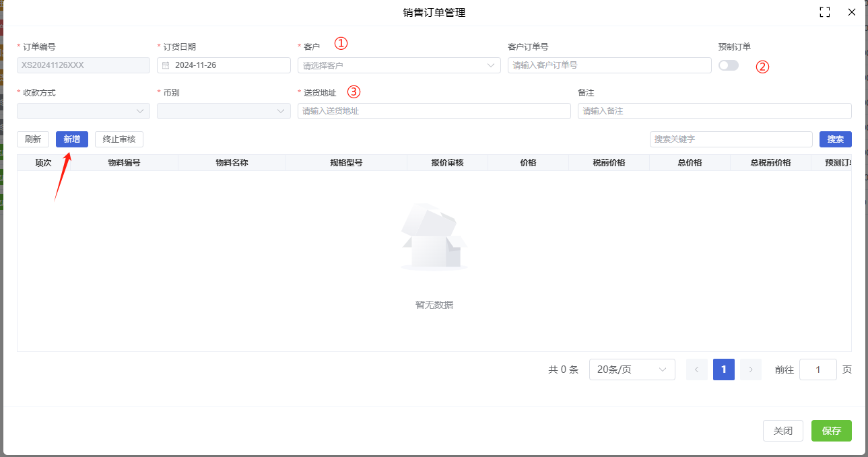Viewport: 868px width, 457px height.
Task: Click the green 保存 button
Action: pyautogui.click(x=832, y=431)
